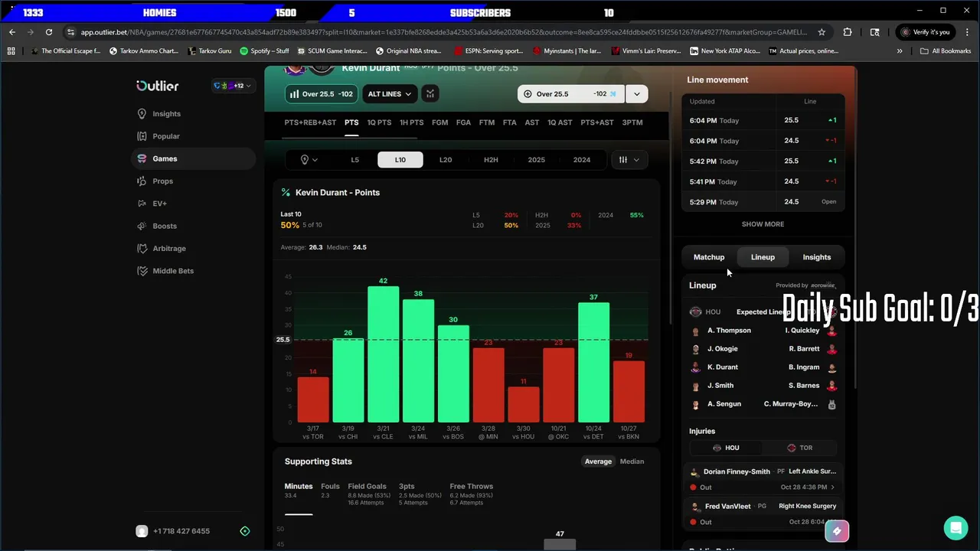The image size is (980, 551).
Task: Select the L5 game range
Action: coord(354,160)
